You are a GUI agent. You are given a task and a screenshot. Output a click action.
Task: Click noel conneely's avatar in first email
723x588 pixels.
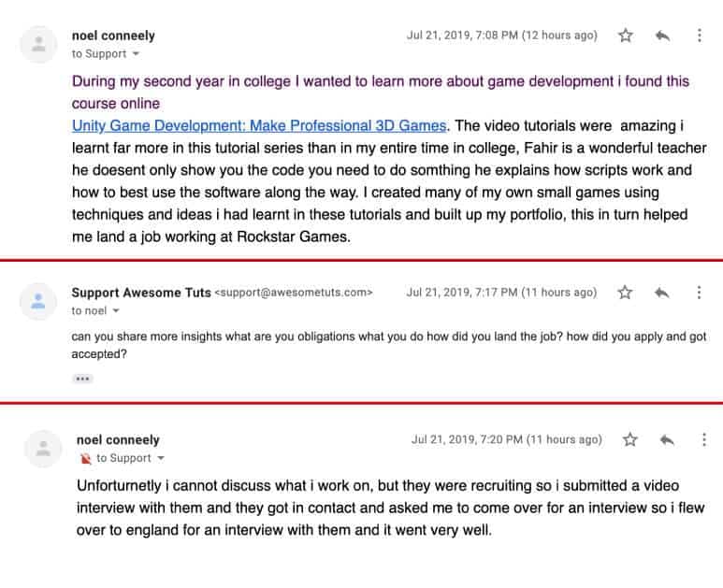tap(38, 45)
